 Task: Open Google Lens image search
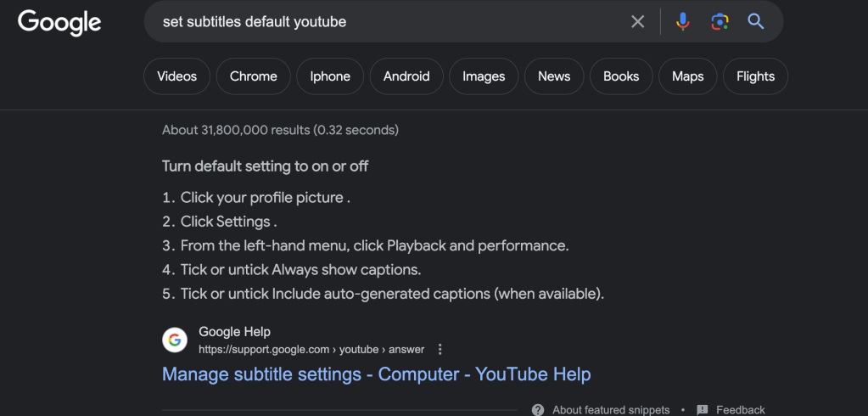tap(719, 21)
